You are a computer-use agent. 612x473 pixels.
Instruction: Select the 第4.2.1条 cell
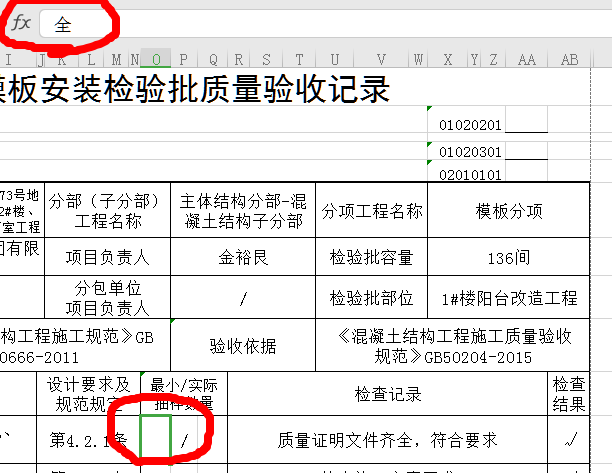point(88,438)
